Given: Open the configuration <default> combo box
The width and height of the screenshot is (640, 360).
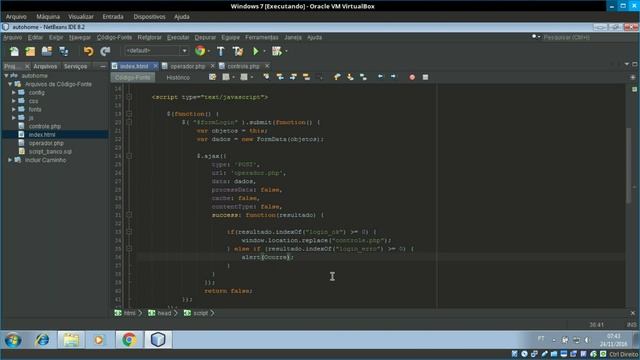Looking at the screenshot, I should [156, 51].
